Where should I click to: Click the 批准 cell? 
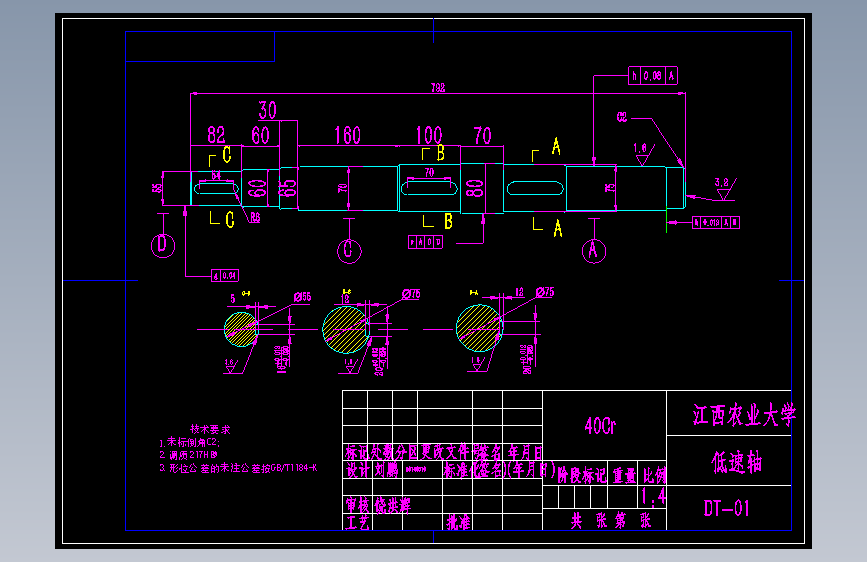(x=458, y=522)
